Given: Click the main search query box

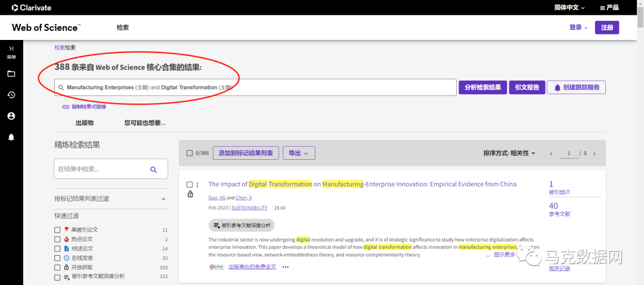Looking at the screenshot, I should click(255, 88).
